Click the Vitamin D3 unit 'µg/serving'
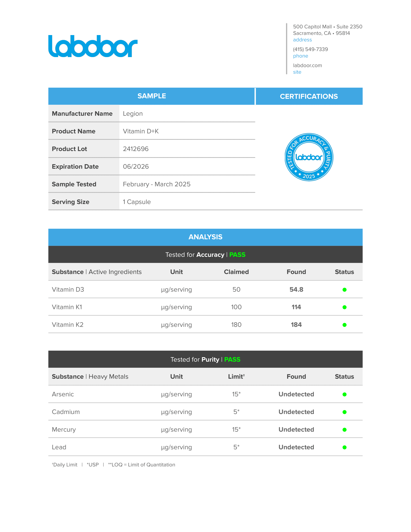 [x=176, y=290]
